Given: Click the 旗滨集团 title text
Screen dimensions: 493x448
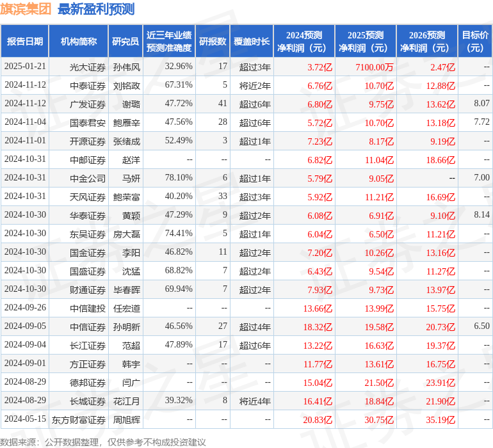Looking at the screenshot, I should 26,9.
